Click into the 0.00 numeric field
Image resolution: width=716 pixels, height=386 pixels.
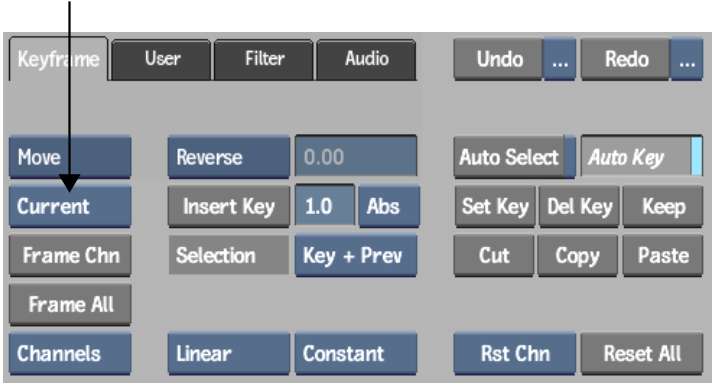click(x=356, y=156)
